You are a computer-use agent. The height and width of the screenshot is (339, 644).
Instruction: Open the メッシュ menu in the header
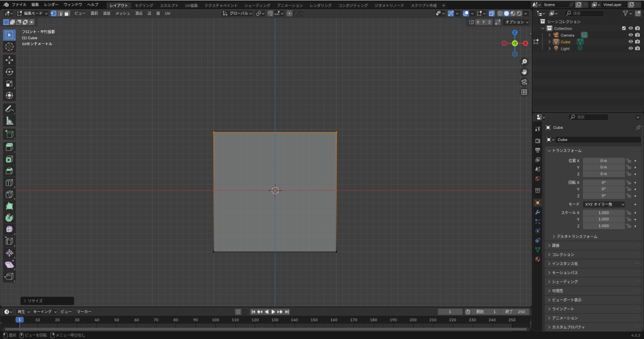[122, 13]
